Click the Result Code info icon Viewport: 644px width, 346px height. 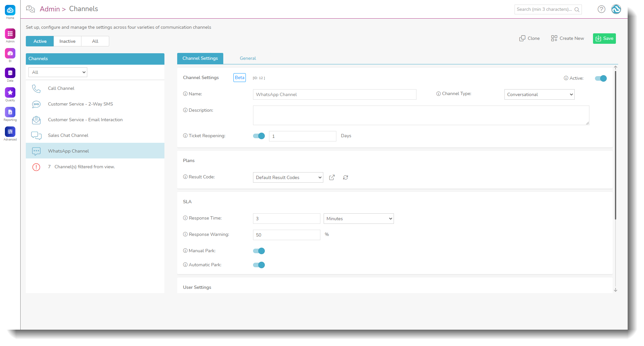[185, 177]
